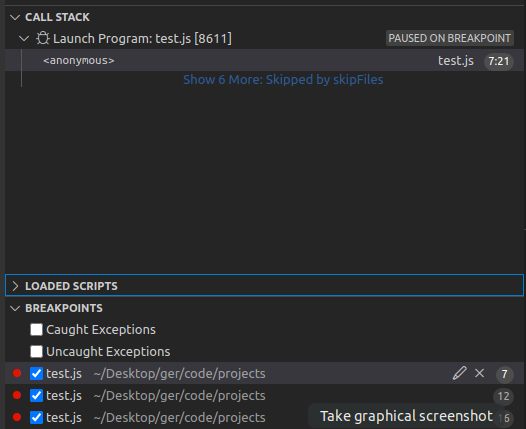Image resolution: width=526 pixels, height=429 pixels.
Task: Edit the line 7 breakpoint with pencil icon
Action: pos(459,373)
